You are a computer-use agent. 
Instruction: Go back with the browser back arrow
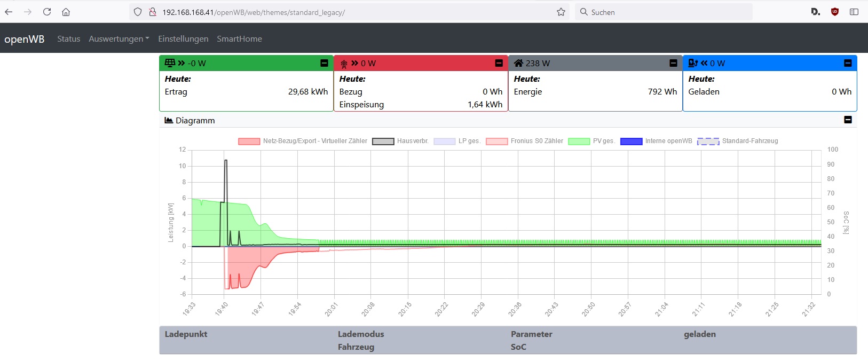click(9, 12)
